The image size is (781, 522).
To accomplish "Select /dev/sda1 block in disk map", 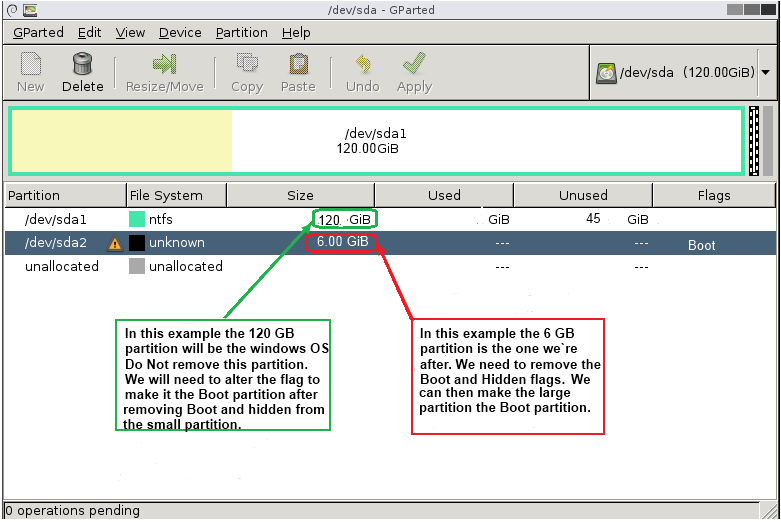I will coord(377,141).
